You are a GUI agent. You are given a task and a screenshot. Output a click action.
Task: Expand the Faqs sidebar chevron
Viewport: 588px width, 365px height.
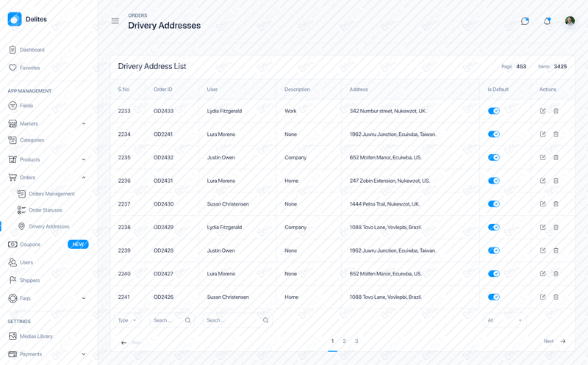[x=84, y=298]
